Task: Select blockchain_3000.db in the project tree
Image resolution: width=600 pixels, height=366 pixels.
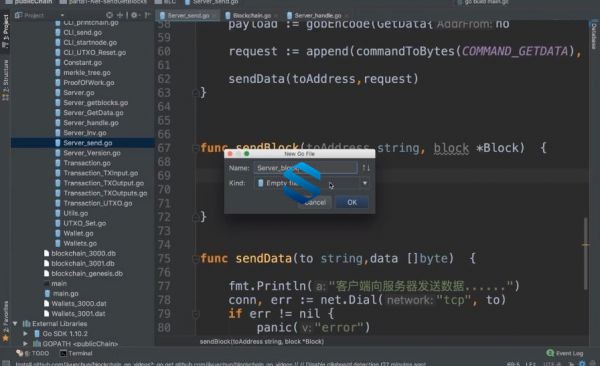Action: point(83,253)
